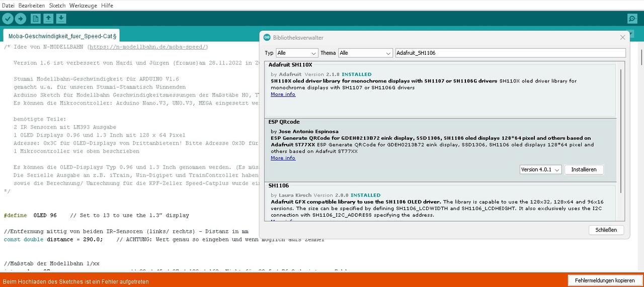644x287 pixels.
Task: Save the sketch with Save icon
Action: tap(61, 19)
